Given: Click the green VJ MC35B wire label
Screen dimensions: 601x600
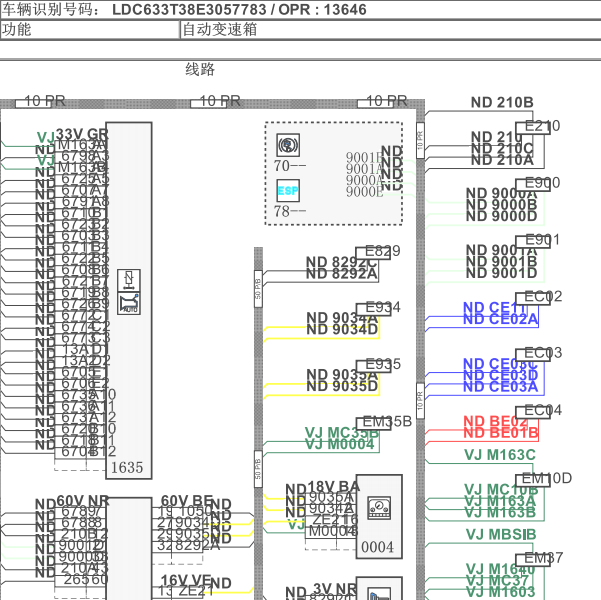Looking at the screenshot, I should coord(342,433).
